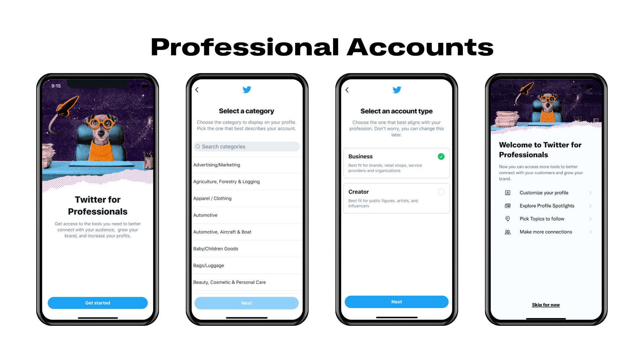
Task: Click Next button on account type screen
Action: coord(396,301)
